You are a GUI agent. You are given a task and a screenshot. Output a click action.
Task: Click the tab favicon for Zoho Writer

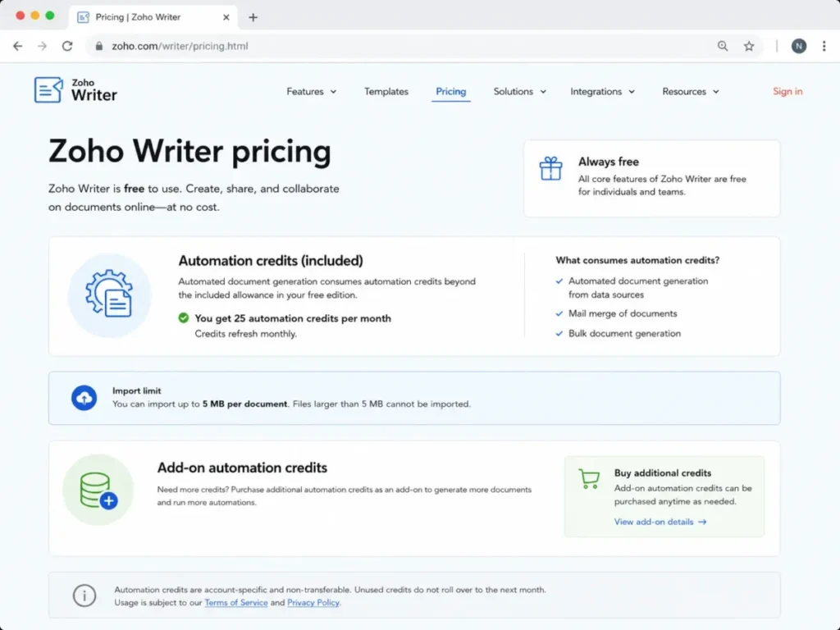tap(83, 17)
